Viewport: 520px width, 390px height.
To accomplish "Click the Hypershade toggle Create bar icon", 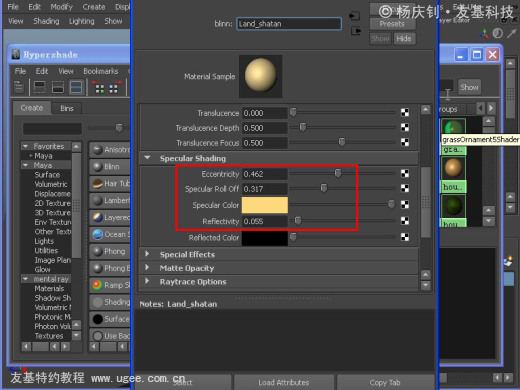I will 19,87.
